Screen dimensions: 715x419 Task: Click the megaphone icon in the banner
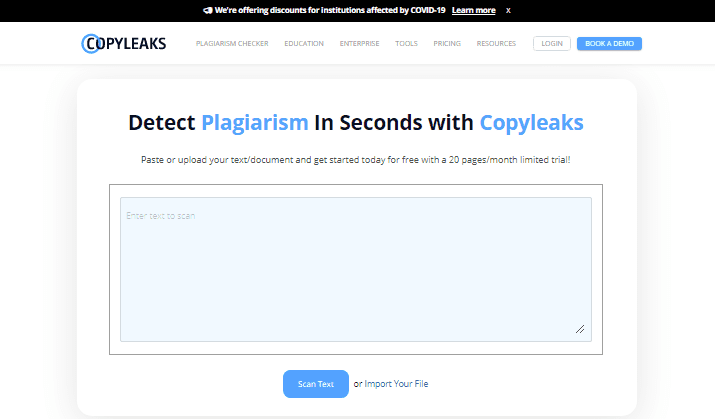pos(208,10)
